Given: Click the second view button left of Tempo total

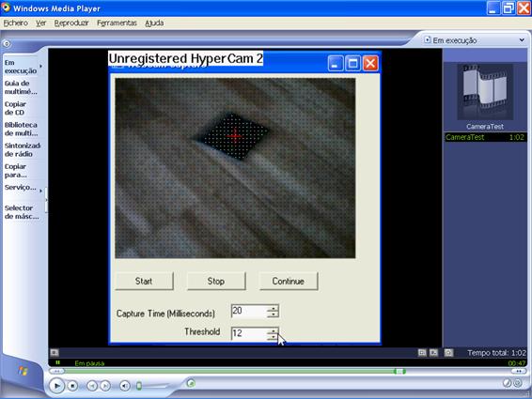Looking at the screenshot, I should pyautogui.click(x=433, y=353).
